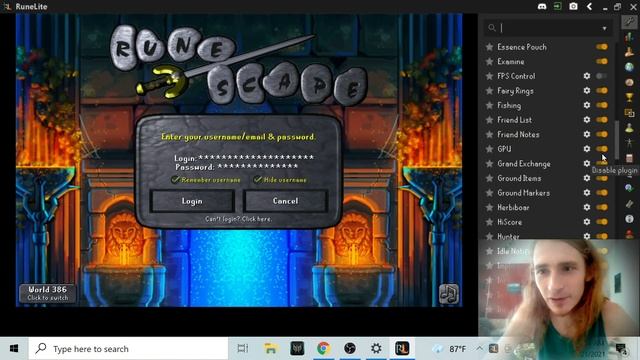The height and width of the screenshot is (360, 640).
Task: Favorite the Ground Items plugin star
Action: pyautogui.click(x=489, y=178)
